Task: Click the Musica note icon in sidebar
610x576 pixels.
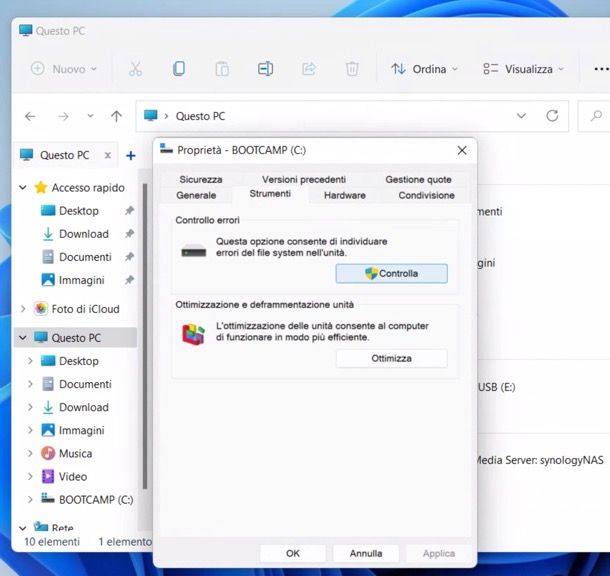Action: (x=48, y=453)
